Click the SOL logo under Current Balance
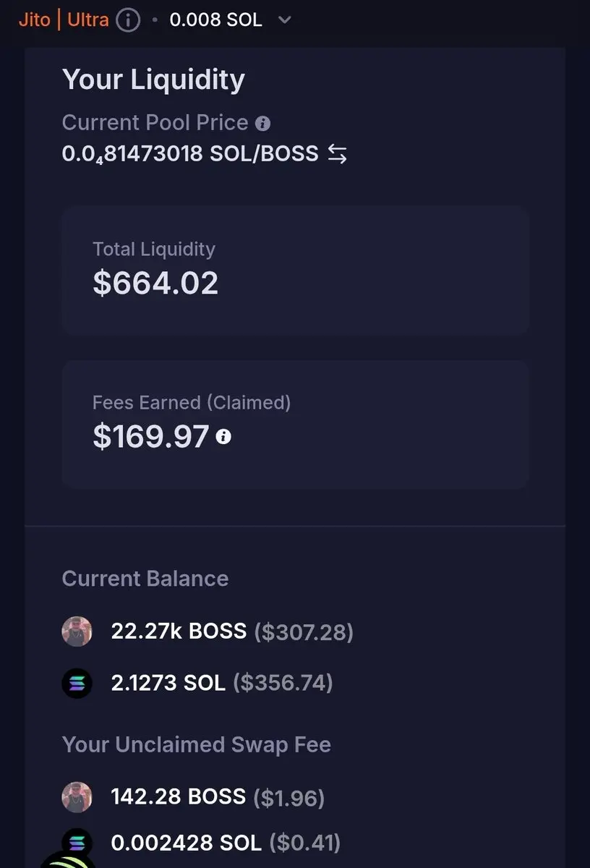The image size is (590, 868). pos(77,683)
